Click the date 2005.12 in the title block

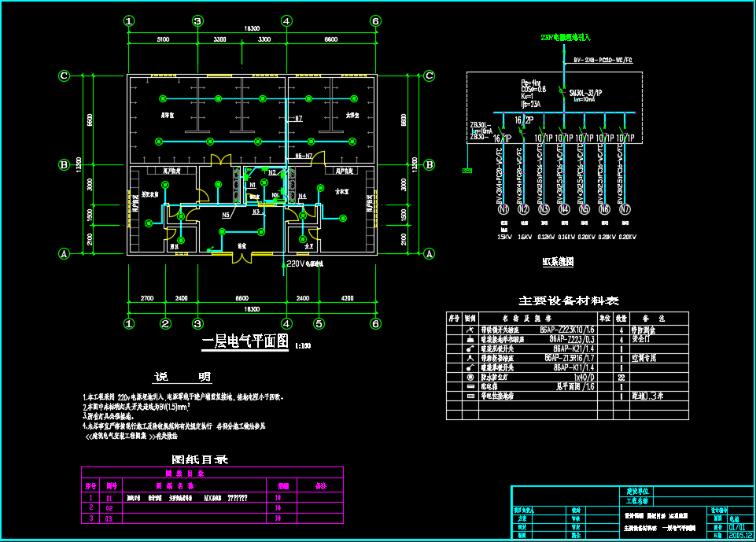point(740,535)
